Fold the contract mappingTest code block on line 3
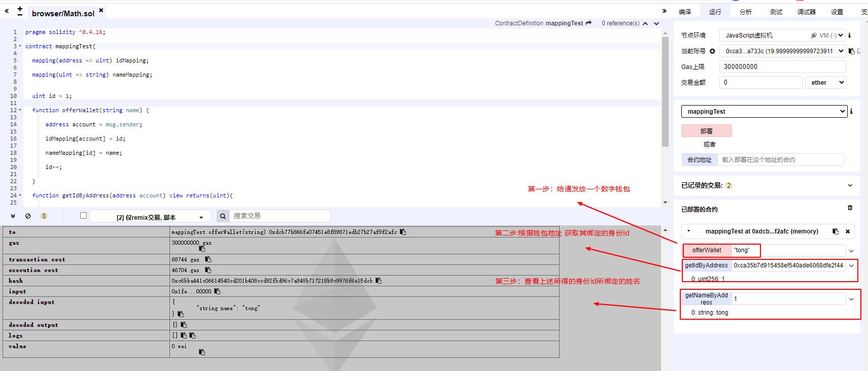The width and height of the screenshot is (868, 371). (20, 46)
